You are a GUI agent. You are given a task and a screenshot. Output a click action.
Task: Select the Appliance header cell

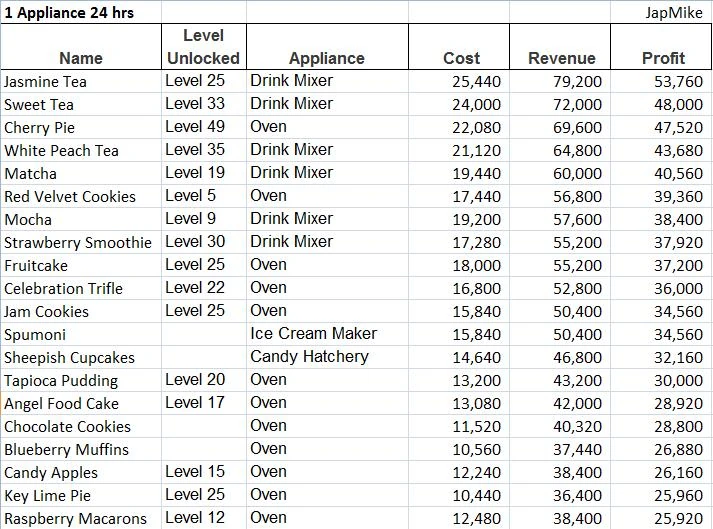click(x=327, y=47)
